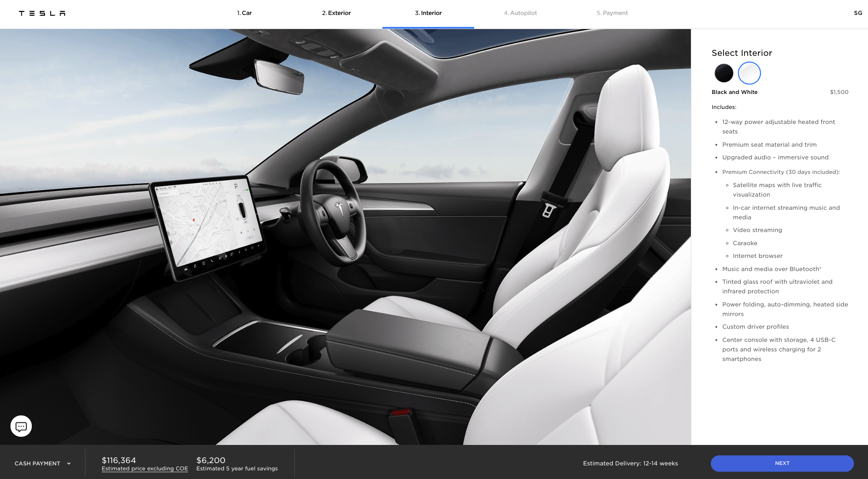The height and width of the screenshot is (479, 868).
Task: Click the estimated 5 year fuel savings text
Action: coord(237,469)
